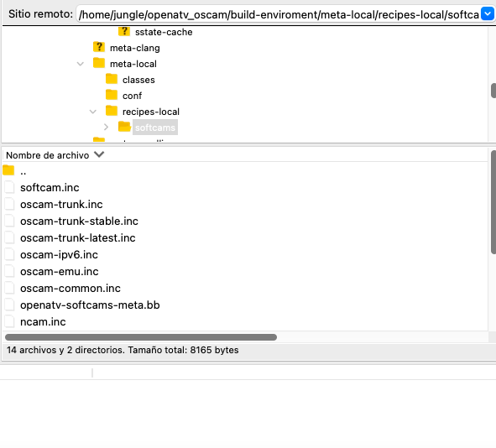Click the softcam.inc file icon
Viewport: 496px width, 448px height.
(x=9, y=187)
